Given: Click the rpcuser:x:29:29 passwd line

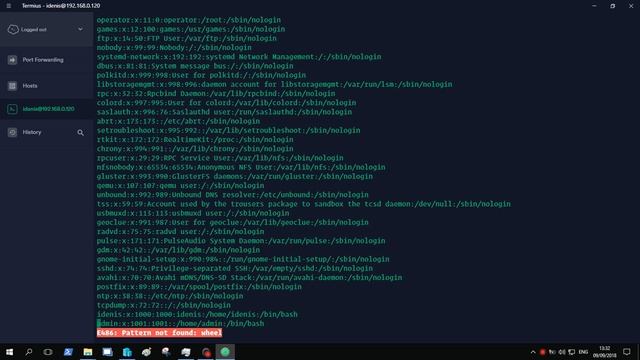Looking at the screenshot, I should tap(220, 158).
